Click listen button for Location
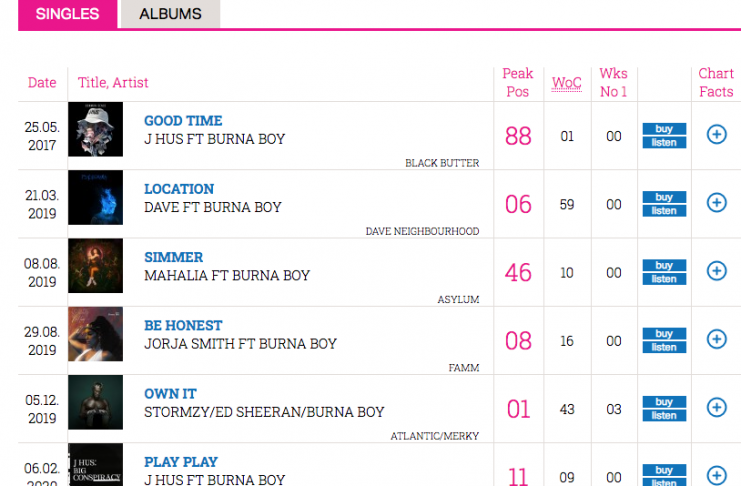 [x=664, y=211]
